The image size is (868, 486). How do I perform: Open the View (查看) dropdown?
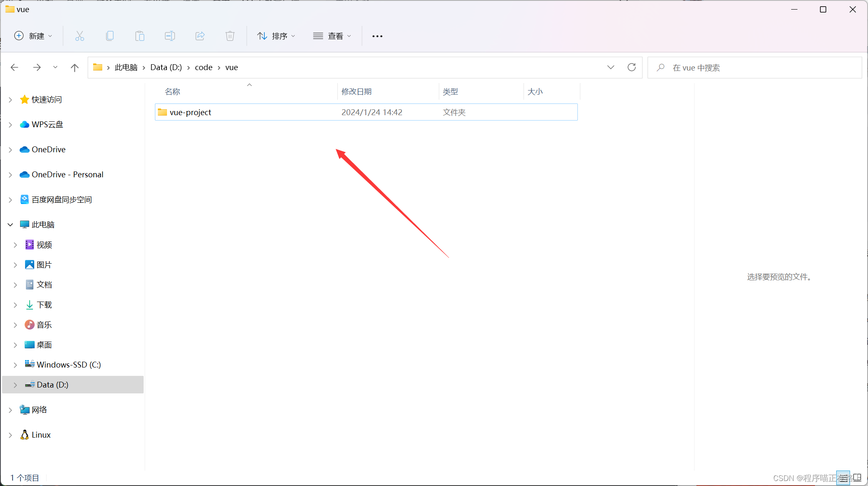[x=332, y=36]
